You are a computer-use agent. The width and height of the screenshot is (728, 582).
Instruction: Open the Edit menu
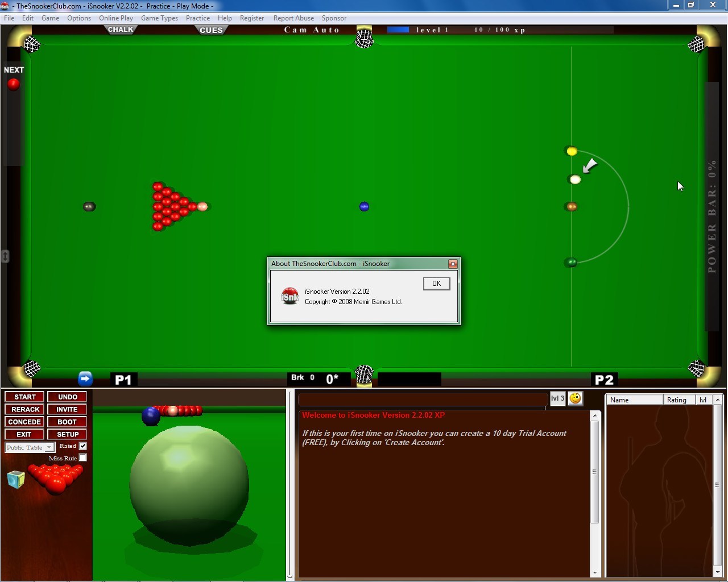coord(28,18)
